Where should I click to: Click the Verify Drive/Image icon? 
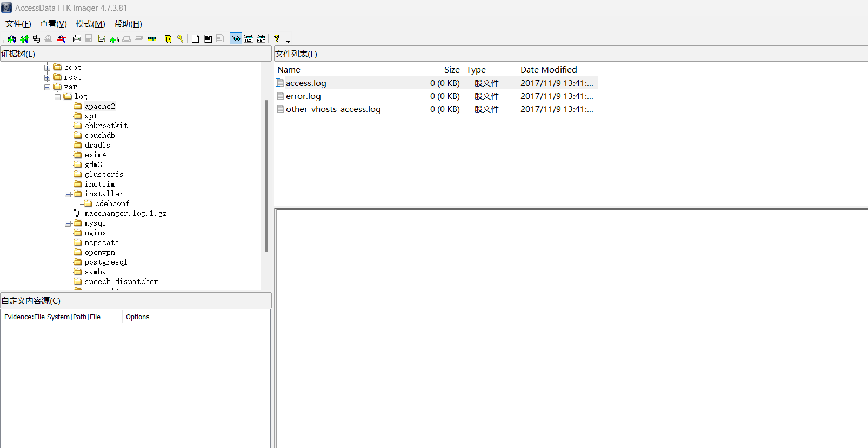pyautogui.click(x=139, y=39)
